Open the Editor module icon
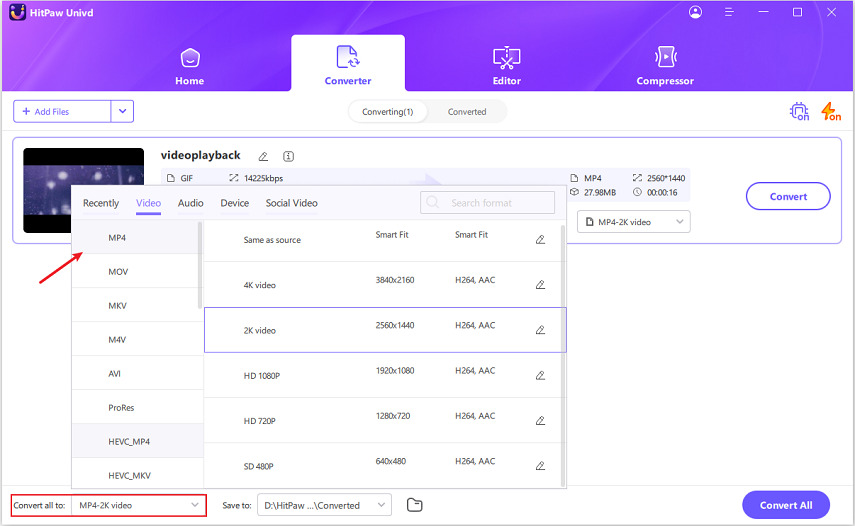 (x=507, y=58)
